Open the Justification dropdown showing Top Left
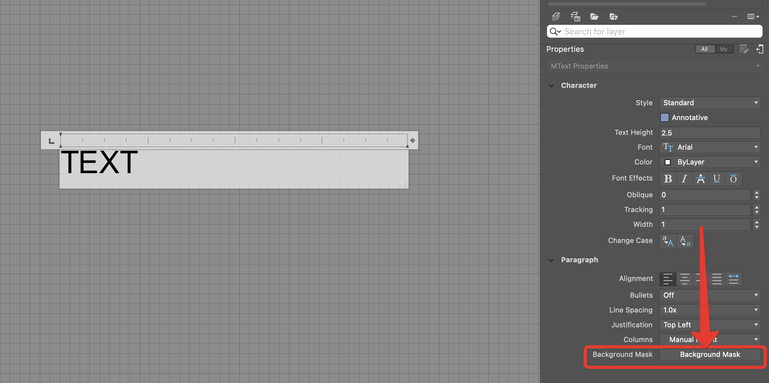 pyautogui.click(x=710, y=325)
